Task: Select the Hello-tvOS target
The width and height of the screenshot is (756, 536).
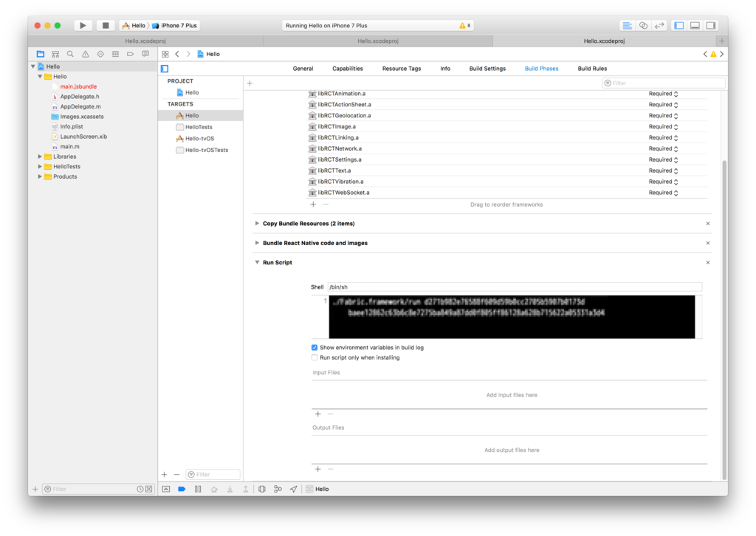Action: click(x=201, y=139)
